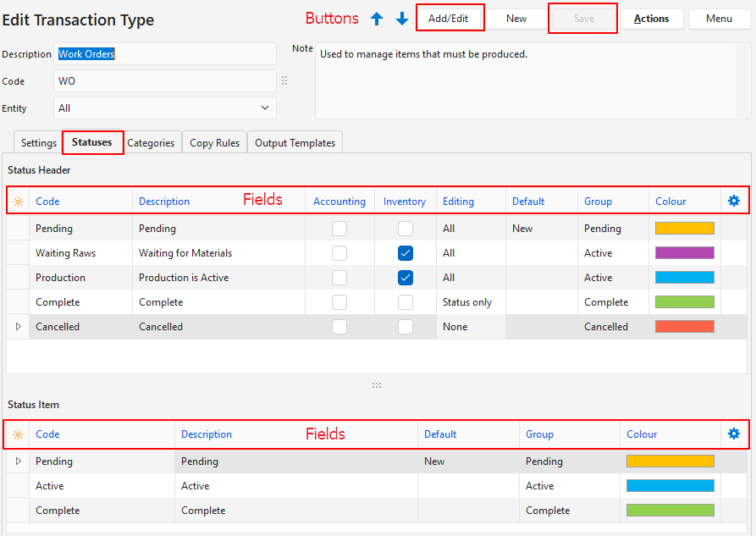Click the blue down arrow icon
The image size is (756, 536).
tap(402, 19)
